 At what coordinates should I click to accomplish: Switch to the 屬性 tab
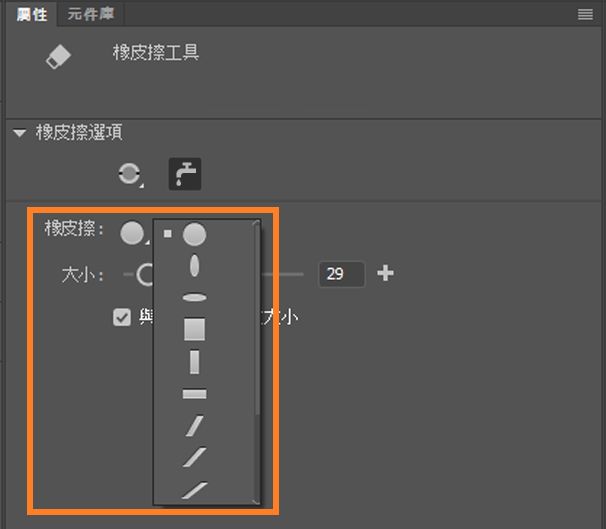coord(32,14)
